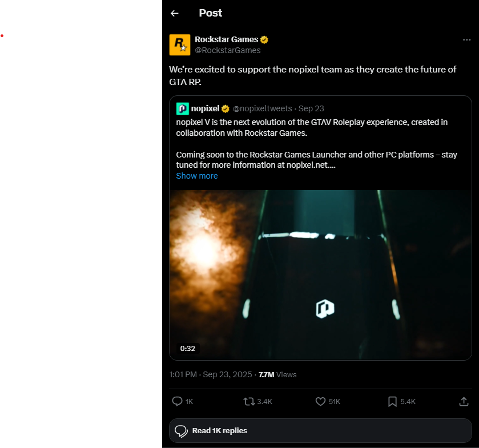Open Rockstar Games profile avatar
The height and width of the screenshot is (448, 479).
click(x=180, y=45)
